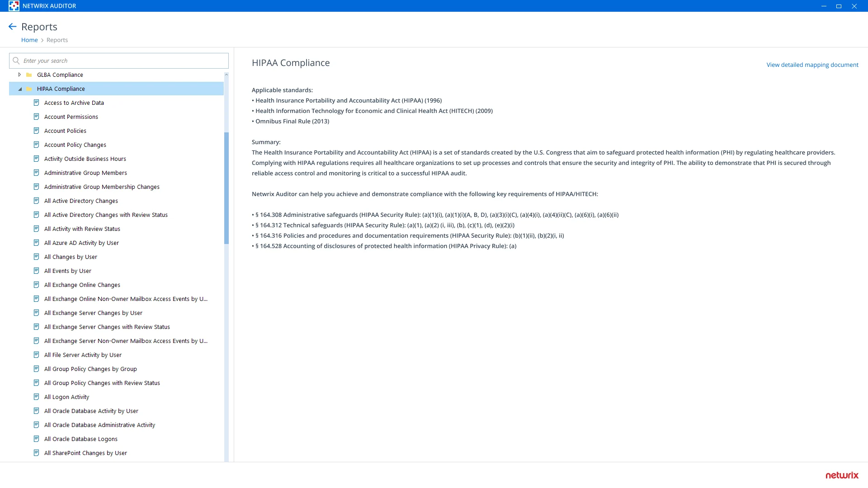Open All SharePoint Changes by User report
868x488 pixels.
click(85, 453)
